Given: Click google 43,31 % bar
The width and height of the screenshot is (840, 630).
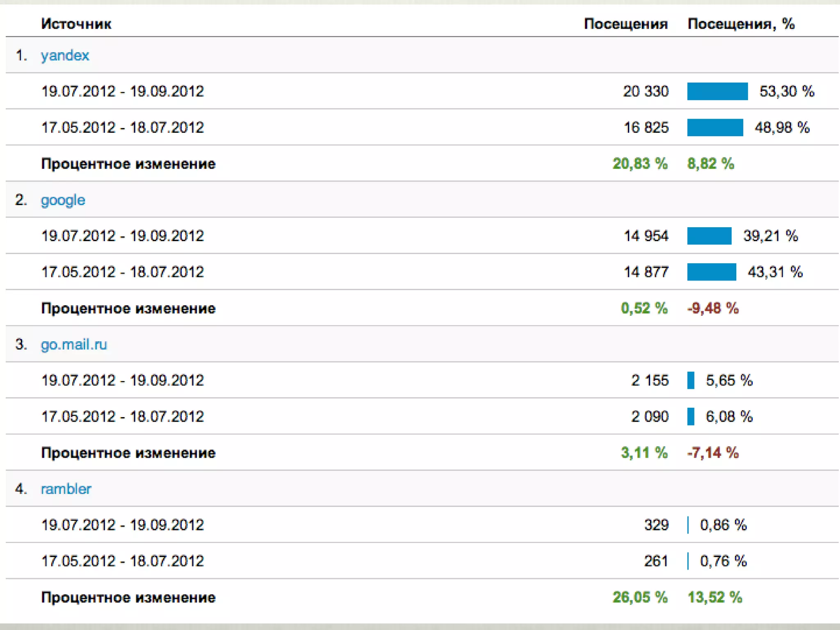Looking at the screenshot, I should pos(712,272).
